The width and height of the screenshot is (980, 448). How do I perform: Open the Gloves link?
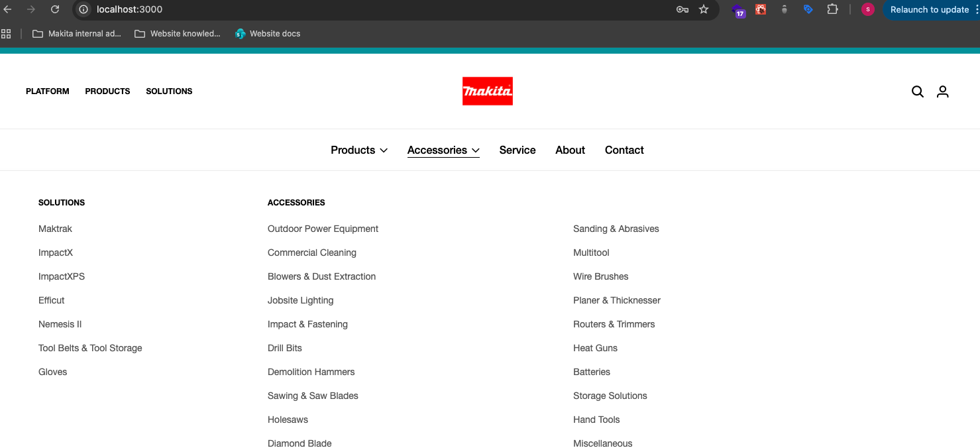coord(53,372)
